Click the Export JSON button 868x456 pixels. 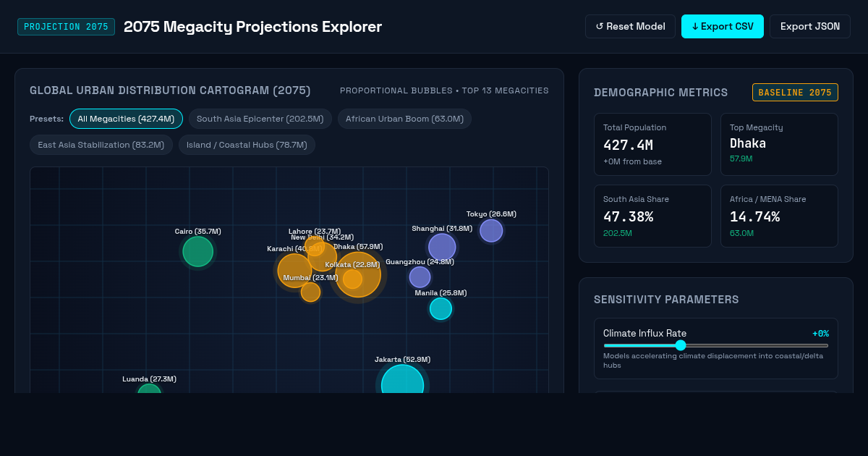click(x=810, y=26)
